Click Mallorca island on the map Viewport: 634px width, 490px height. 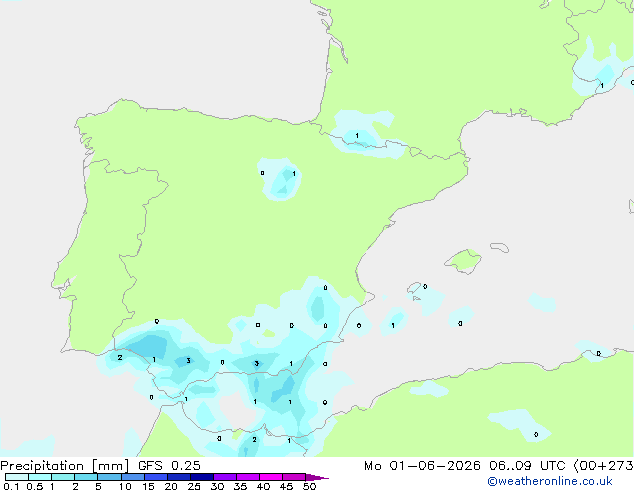(463, 261)
